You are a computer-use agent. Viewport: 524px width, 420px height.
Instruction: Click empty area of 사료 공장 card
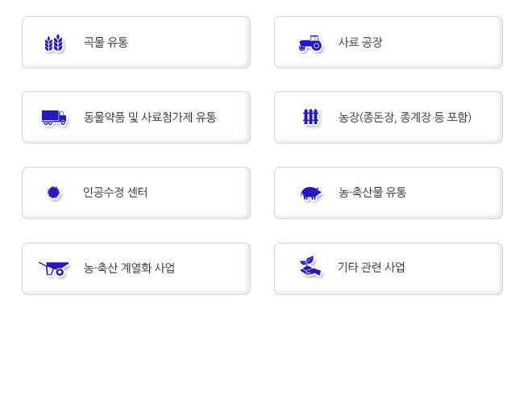point(441,43)
